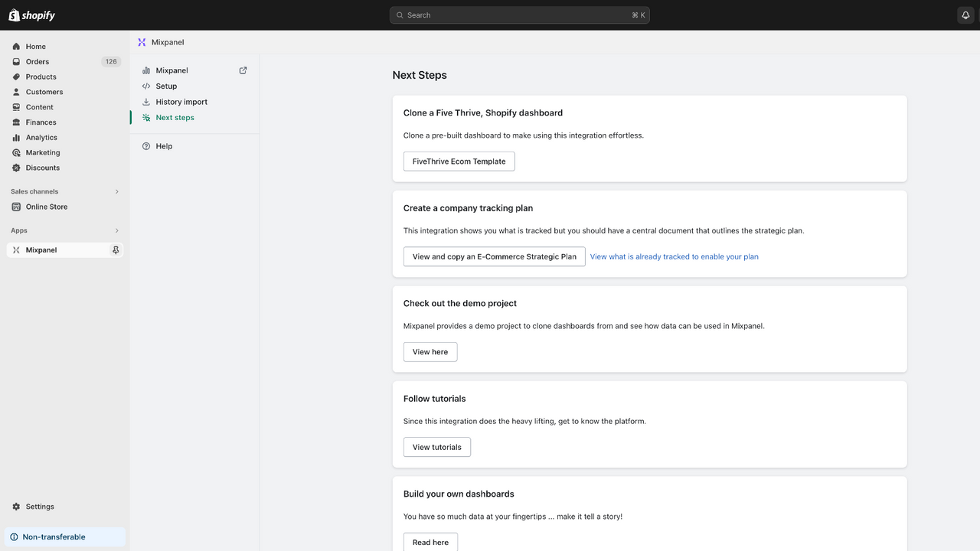Click into the Search field
This screenshot has height=551, width=980.
[520, 15]
